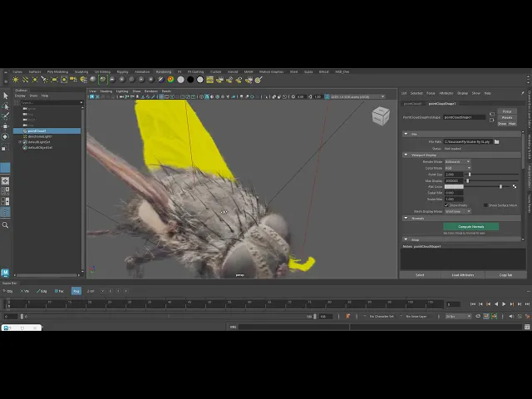Screen dimensions: 532x399
Task: Click the auto keyframe toggle icon
Action: tap(495, 316)
